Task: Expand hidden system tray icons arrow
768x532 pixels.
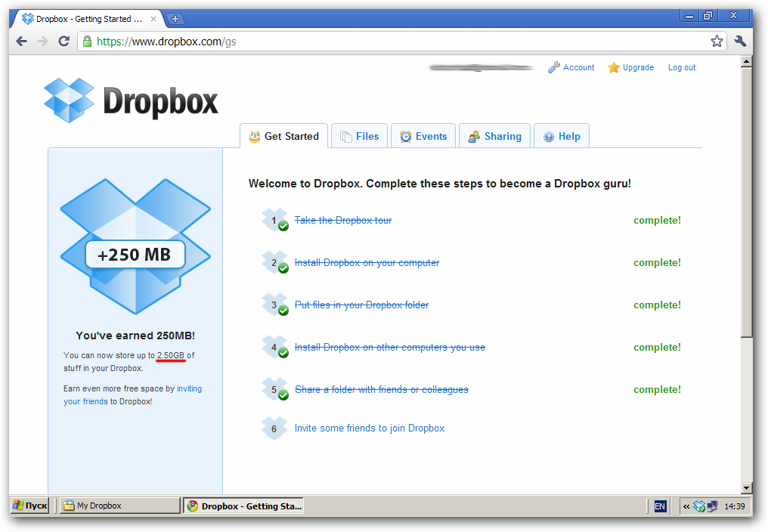Action: pyautogui.click(x=686, y=506)
